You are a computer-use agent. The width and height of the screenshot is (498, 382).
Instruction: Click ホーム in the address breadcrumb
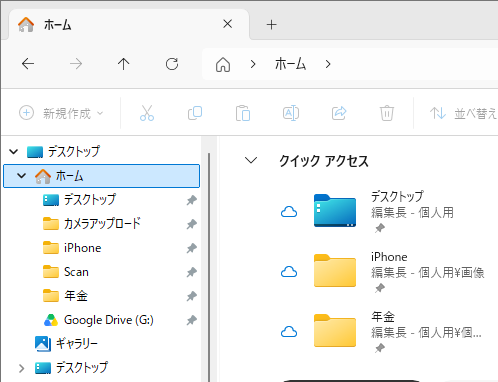point(290,64)
